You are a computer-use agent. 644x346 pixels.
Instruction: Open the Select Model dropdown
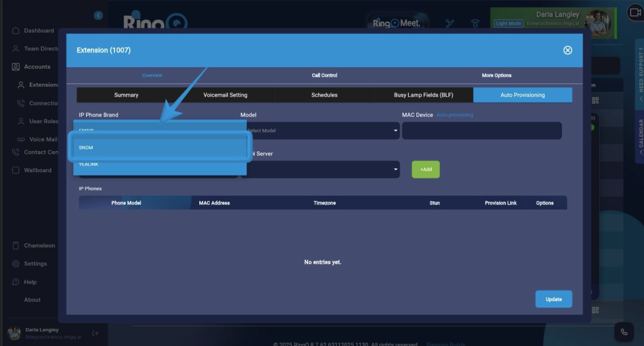pyautogui.click(x=320, y=130)
